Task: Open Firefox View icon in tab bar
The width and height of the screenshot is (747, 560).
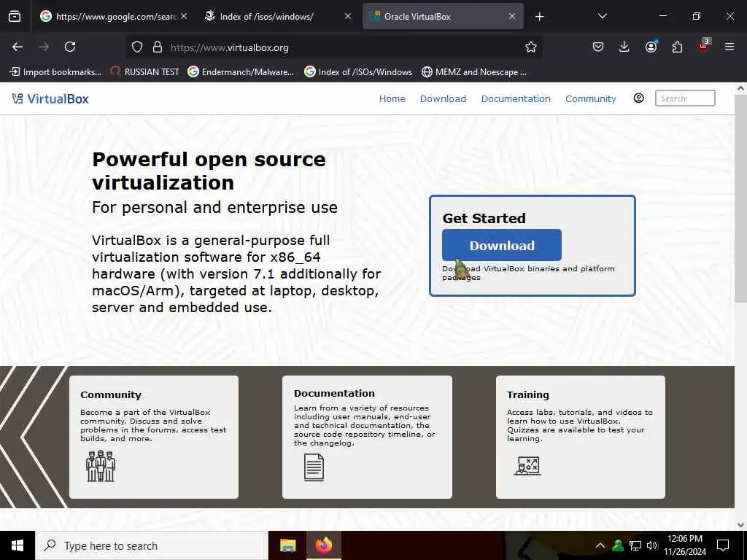Action: point(15,17)
